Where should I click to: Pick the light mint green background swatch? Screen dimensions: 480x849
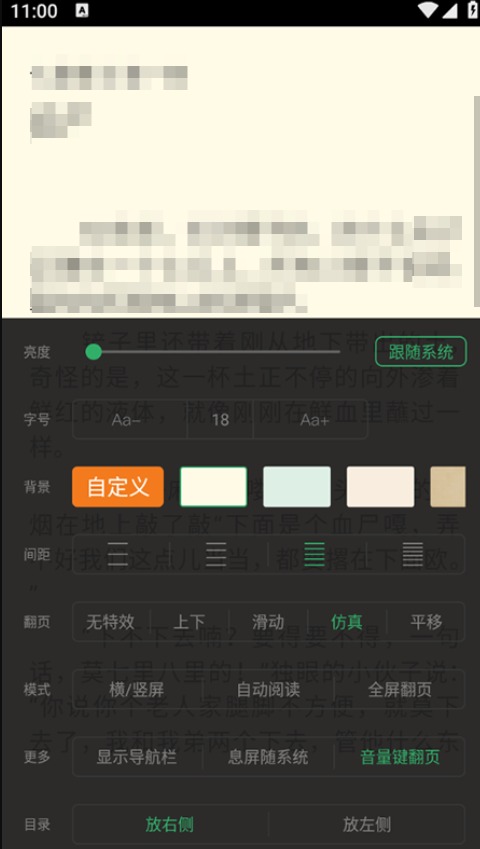pos(297,487)
